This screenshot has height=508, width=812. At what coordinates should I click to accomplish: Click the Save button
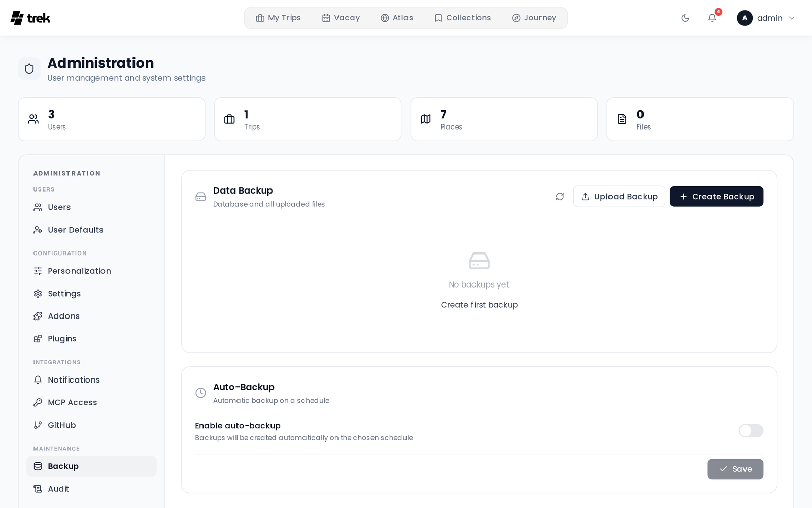click(x=735, y=469)
